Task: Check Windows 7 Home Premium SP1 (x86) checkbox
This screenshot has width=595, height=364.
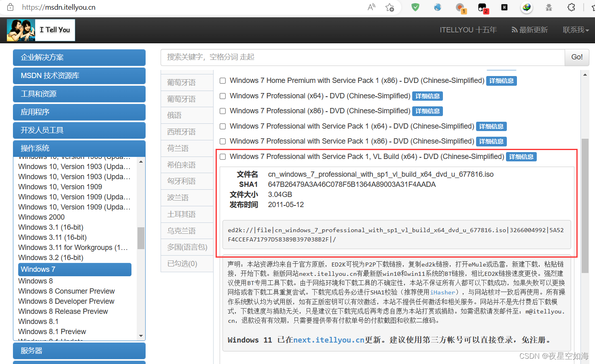Action: click(x=222, y=81)
